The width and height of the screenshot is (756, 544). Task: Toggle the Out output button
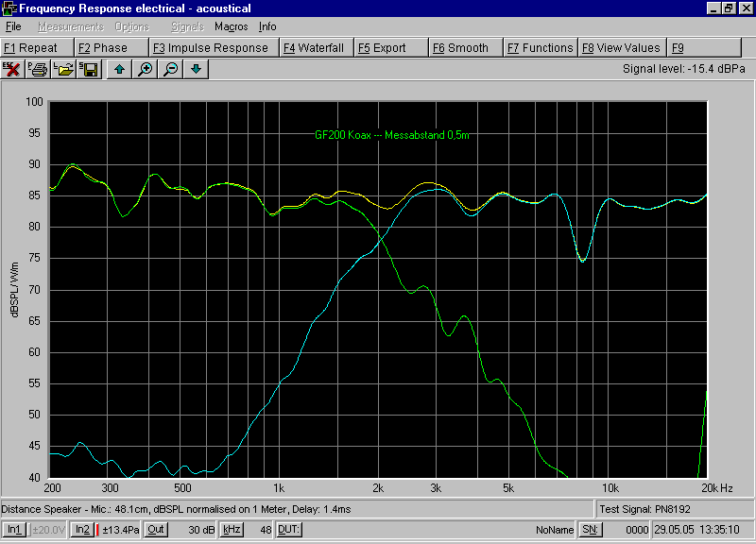(156, 530)
